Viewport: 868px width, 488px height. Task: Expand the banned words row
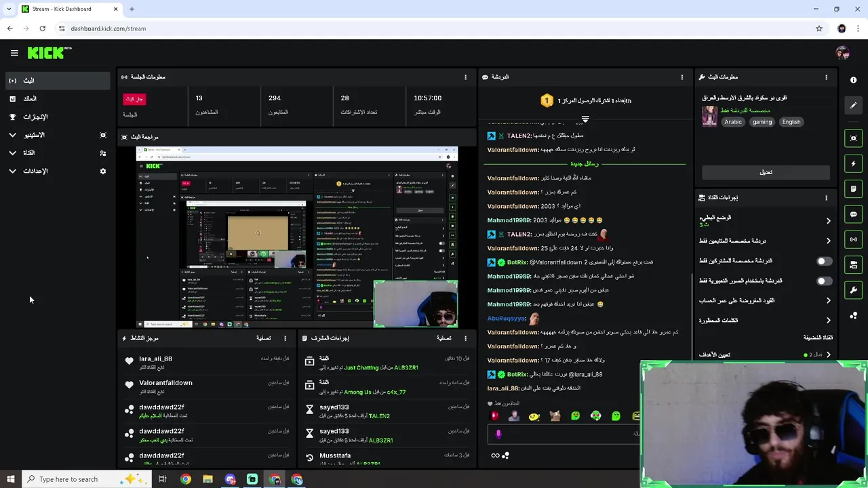coord(766,320)
